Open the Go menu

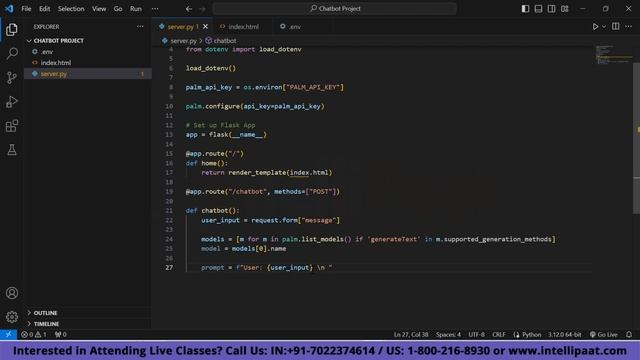(x=118, y=9)
